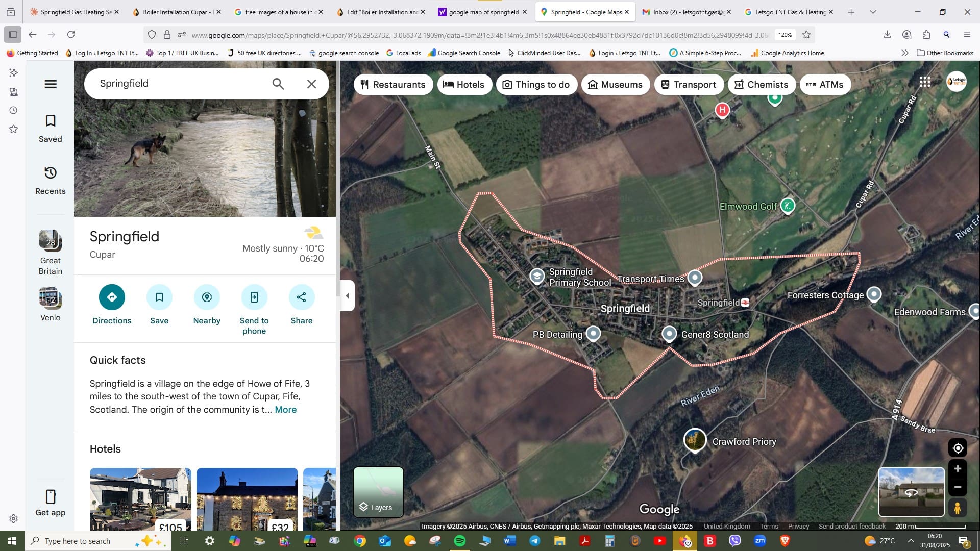Screen dimensions: 980x551
Task: Open Great Britain recent item
Action: coord(51,253)
